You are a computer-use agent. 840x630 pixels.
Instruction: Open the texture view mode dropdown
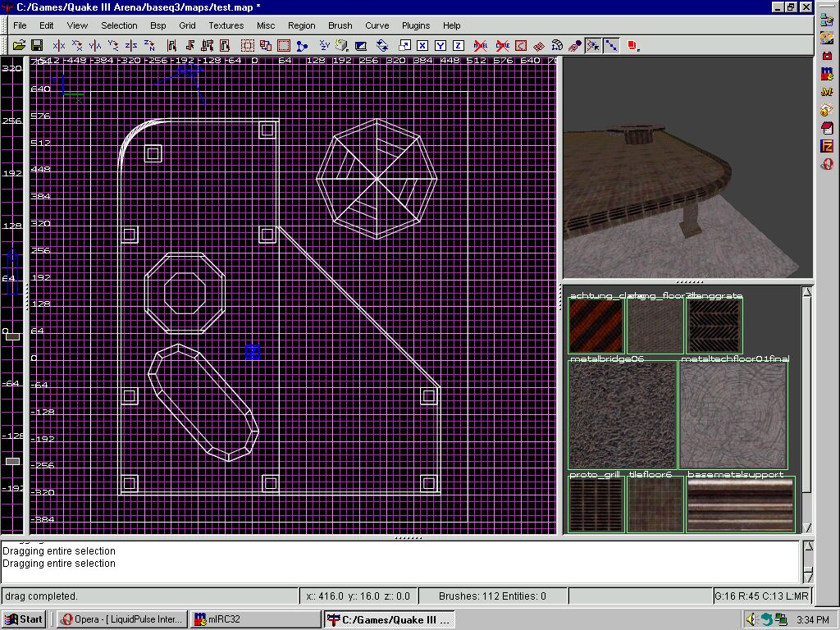click(342, 46)
